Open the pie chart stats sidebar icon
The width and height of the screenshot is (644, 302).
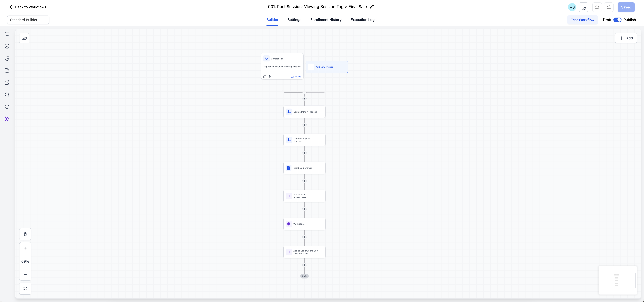click(x=7, y=58)
